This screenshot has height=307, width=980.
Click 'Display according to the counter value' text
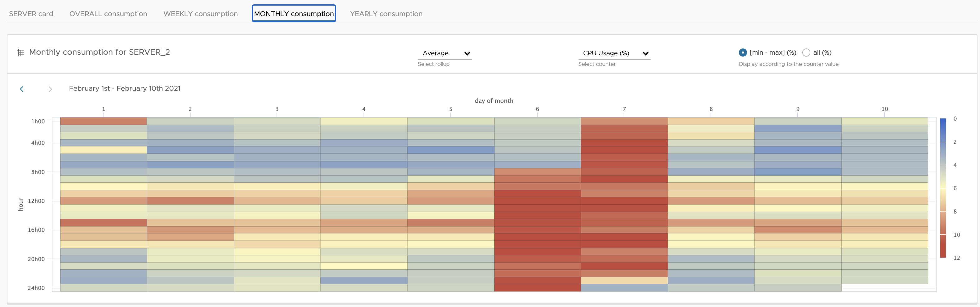(789, 64)
